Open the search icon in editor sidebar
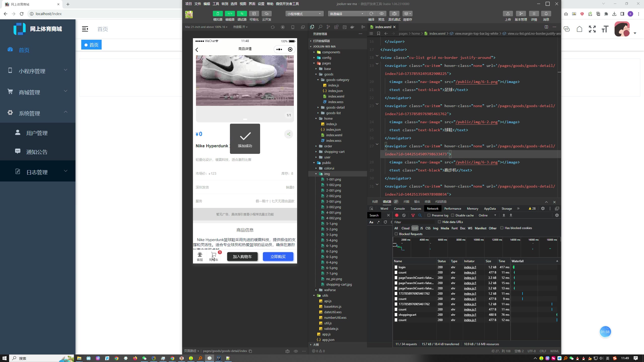644x362 pixels. 320,27
